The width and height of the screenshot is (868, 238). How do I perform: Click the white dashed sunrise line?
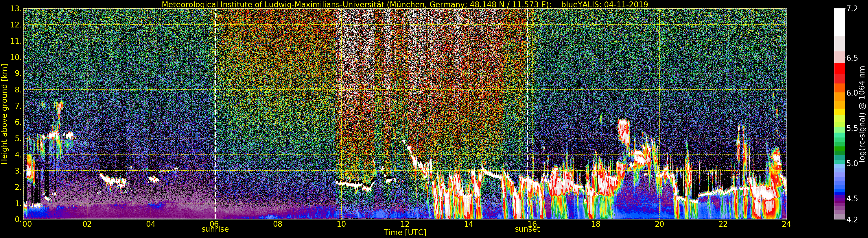tap(215, 114)
